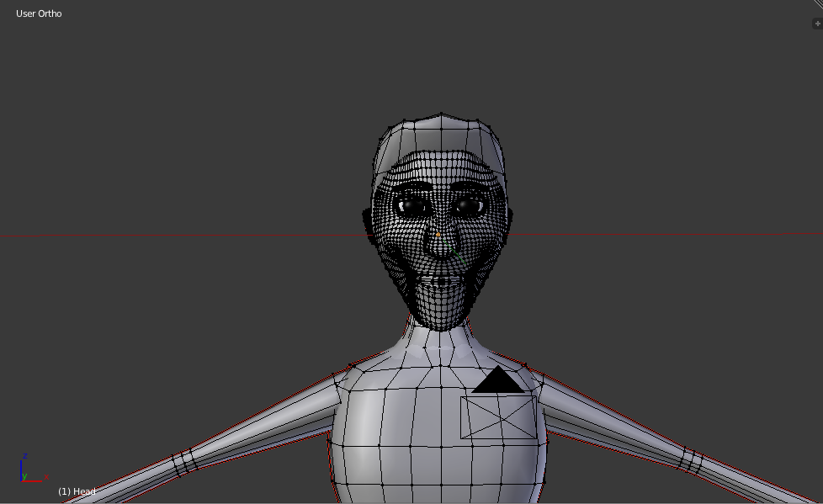Click the "(1) Head" object label

(x=77, y=491)
